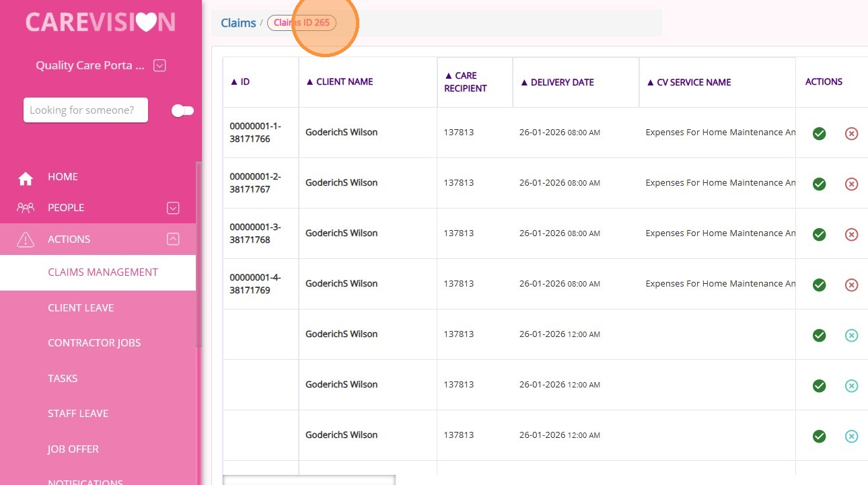
Task: Click GoderichS Wilson in claim 00000001-4-38171769 row
Action: pyautogui.click(x=341, y=284)
